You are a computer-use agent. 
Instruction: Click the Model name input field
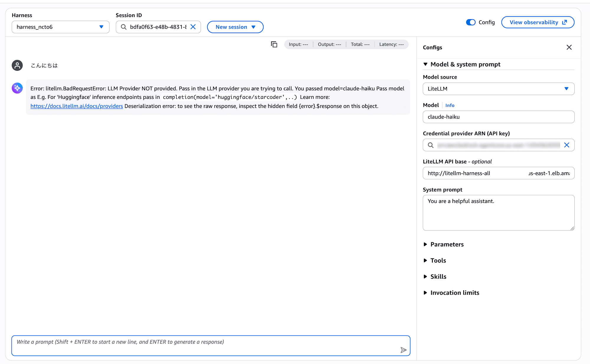coord(498,117)
